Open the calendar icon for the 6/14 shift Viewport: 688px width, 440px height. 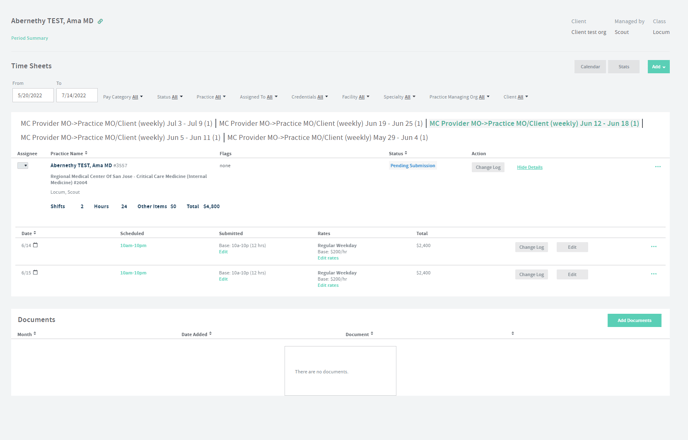35,245
